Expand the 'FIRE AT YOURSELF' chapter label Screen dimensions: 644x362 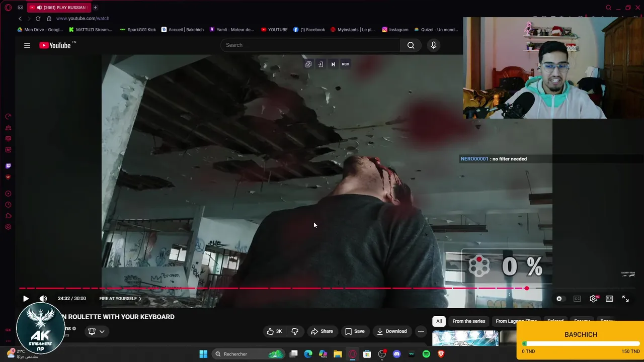point(120,299)
